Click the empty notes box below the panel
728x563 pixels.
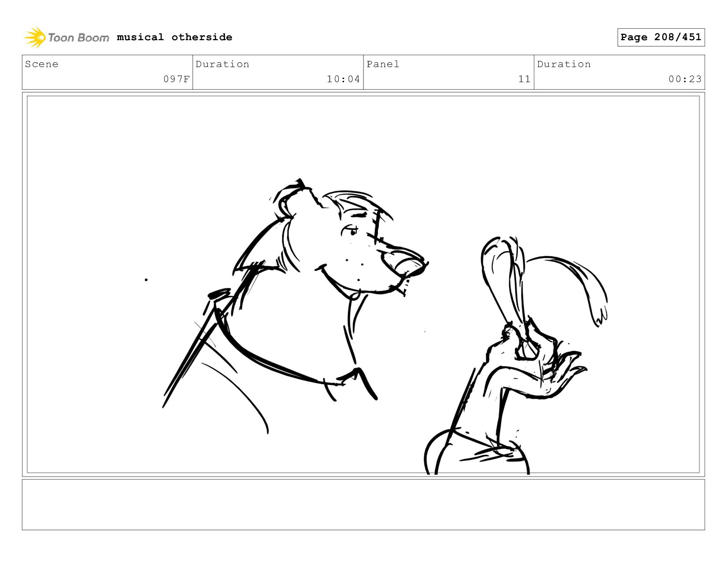tap(363, 504)
